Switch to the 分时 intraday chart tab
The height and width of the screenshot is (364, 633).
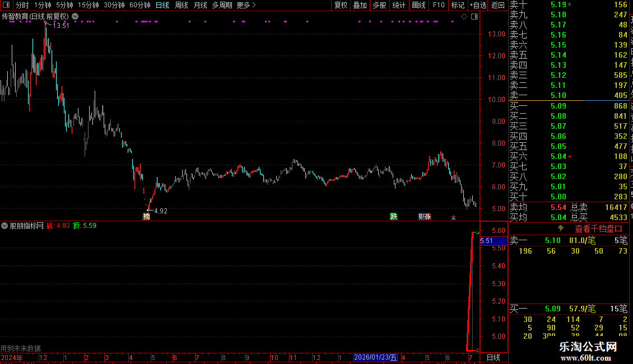point(22,5)
